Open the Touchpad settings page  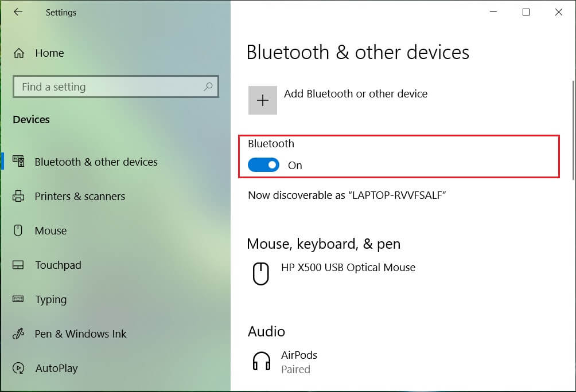coord(58,265)
